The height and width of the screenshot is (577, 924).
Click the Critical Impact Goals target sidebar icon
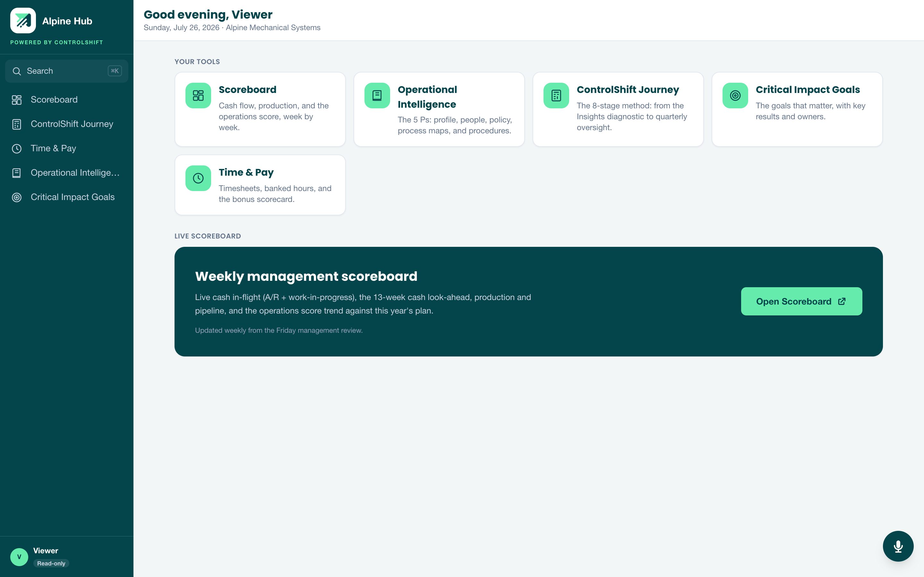coord(16,197)
